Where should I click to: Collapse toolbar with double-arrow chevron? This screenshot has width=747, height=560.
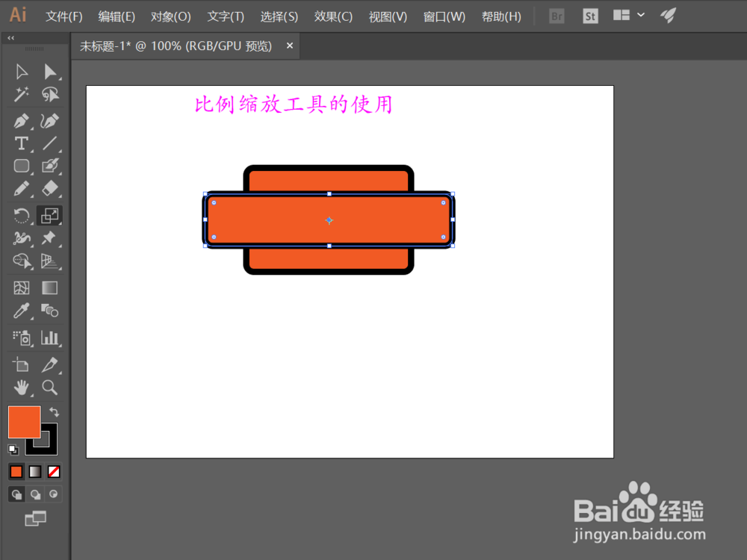coord(11,37)
